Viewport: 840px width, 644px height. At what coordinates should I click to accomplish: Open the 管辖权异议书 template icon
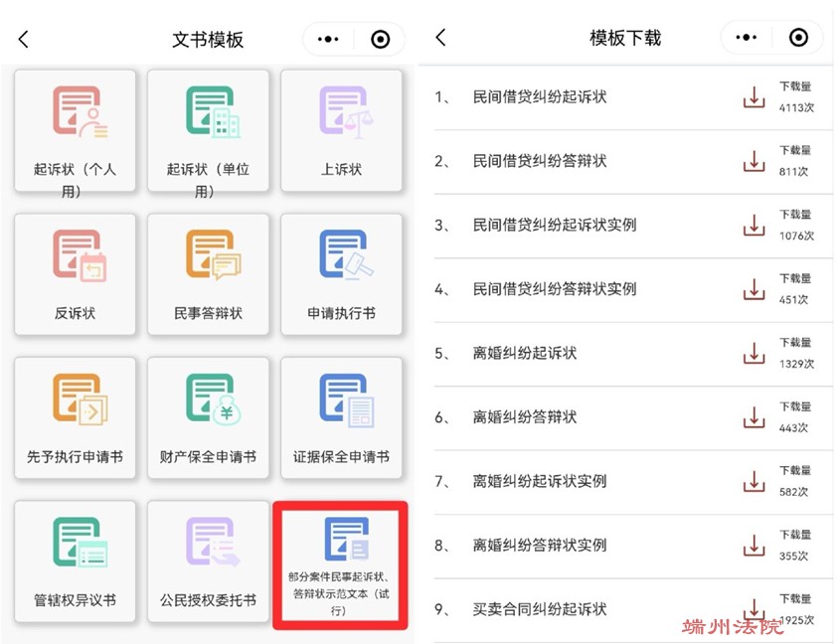(80, 543)
